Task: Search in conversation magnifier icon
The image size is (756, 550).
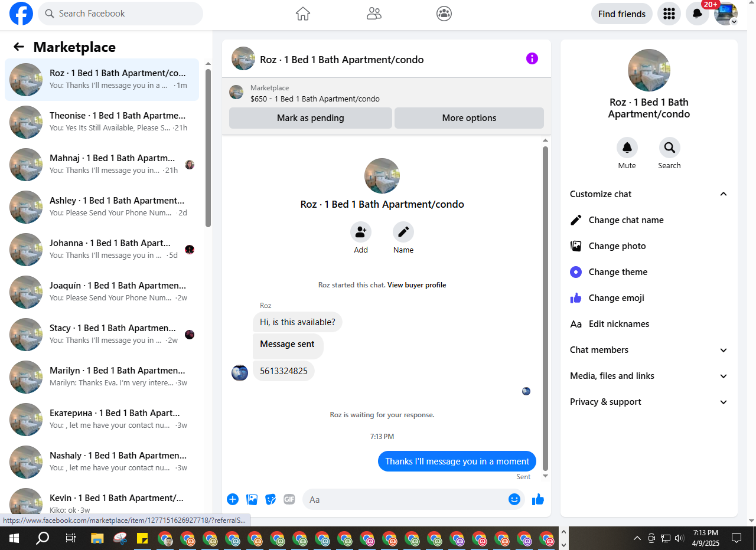Action: click(x=670, y=147)
